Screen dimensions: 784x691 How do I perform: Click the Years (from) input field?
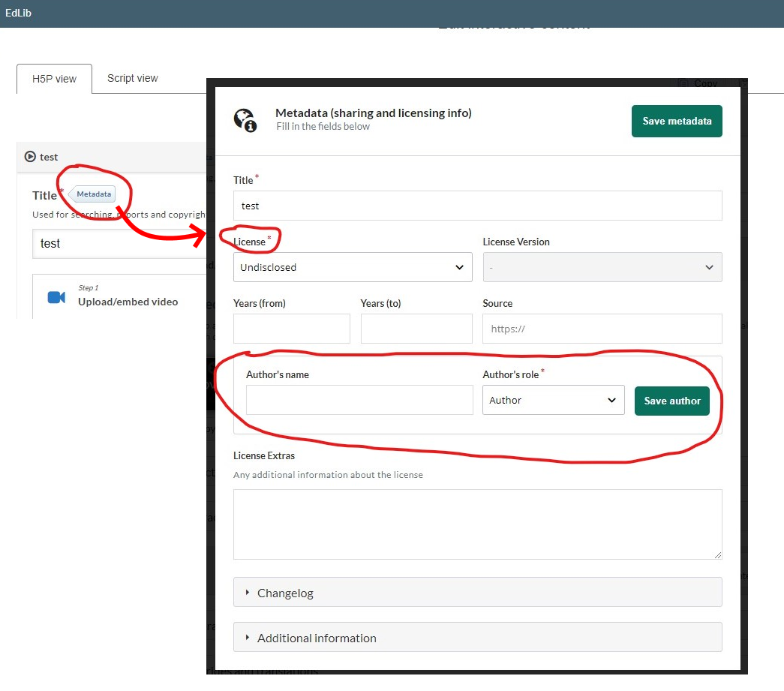pyautogui.click(x=292, y=329)
